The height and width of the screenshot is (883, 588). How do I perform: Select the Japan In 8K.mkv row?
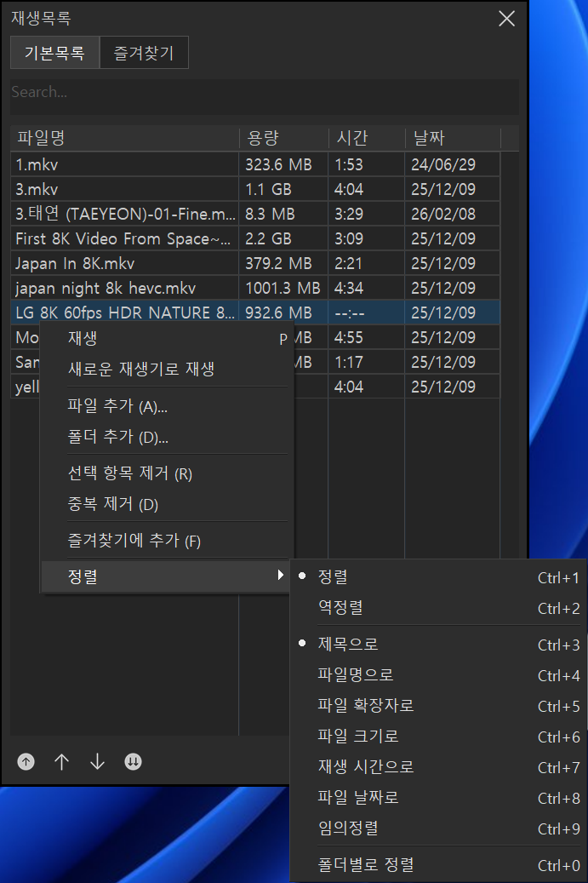tap(124, 263)
